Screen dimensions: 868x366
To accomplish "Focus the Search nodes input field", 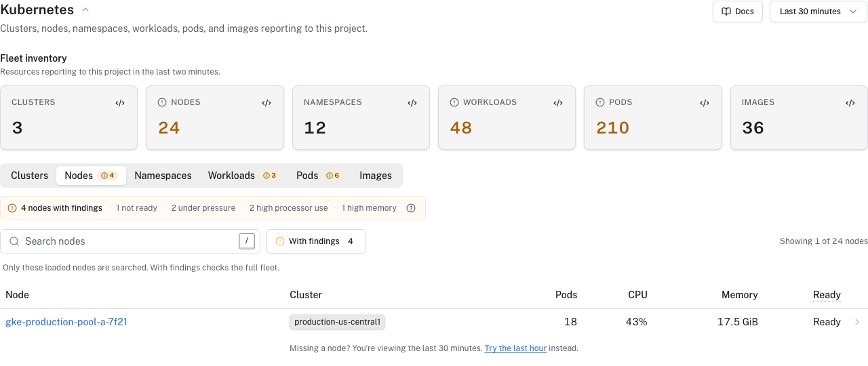I will (130, 241).
